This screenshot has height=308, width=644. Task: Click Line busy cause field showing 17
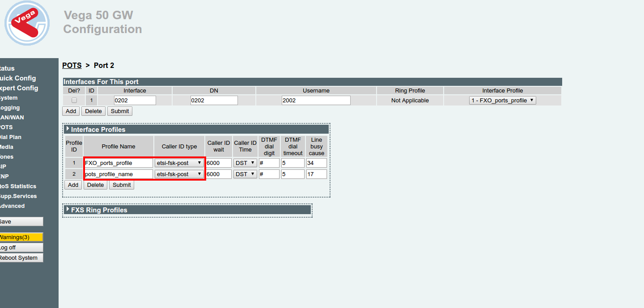[x=317, y=174]
